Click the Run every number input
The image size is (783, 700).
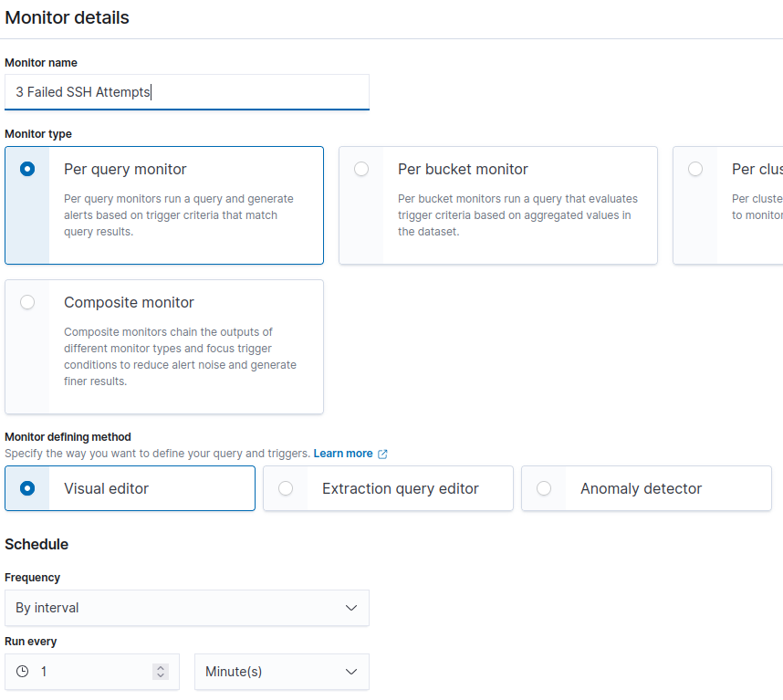coord(91,672)
